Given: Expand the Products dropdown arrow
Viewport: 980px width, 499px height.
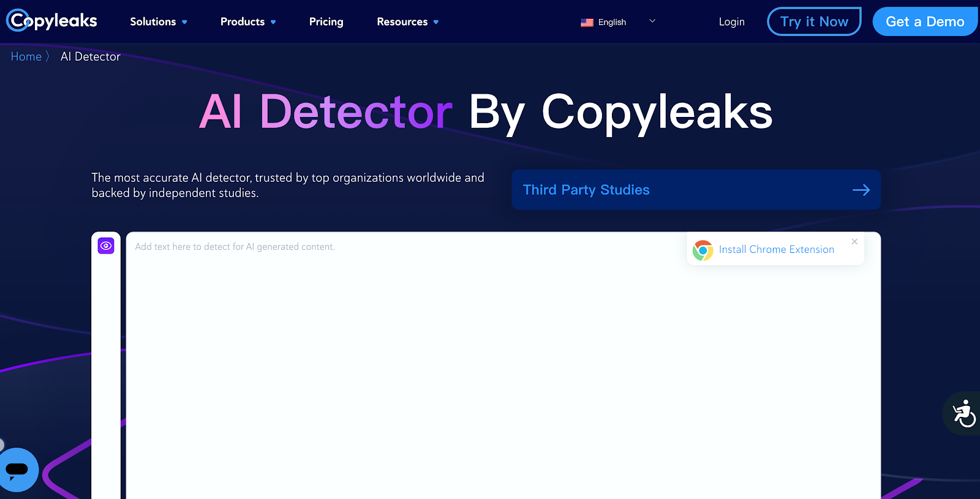Looking at the screenshot, I should tap(273, 22).
